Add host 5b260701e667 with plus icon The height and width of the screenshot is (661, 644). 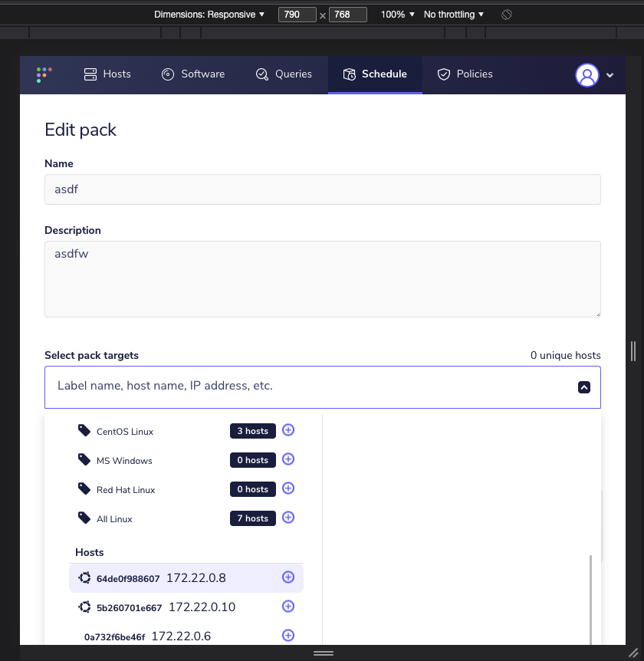[288, 607]
